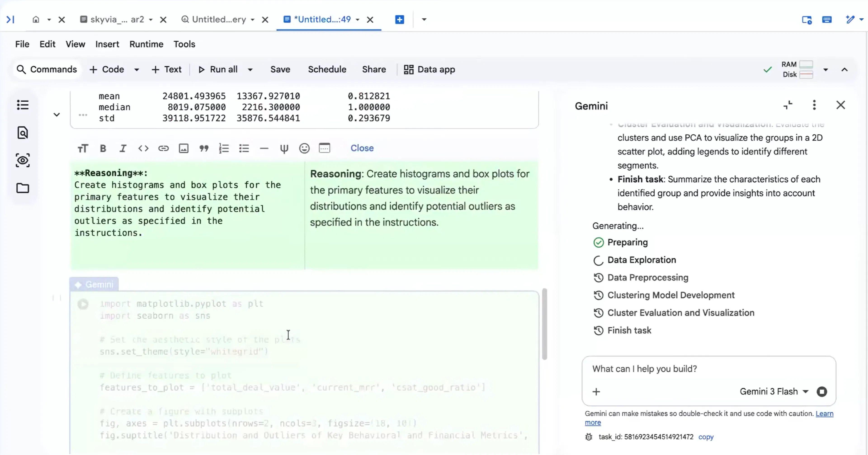Format selection as code
The width and height of the screenshot is (868, 455).
[x=143, y=148]
